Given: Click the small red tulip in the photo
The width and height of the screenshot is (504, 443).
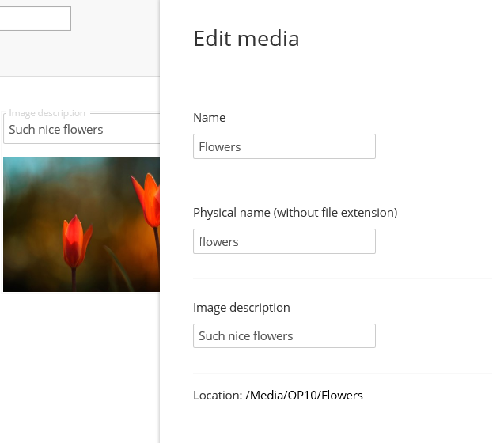Looking at the screenshot, I should (76, 241).
